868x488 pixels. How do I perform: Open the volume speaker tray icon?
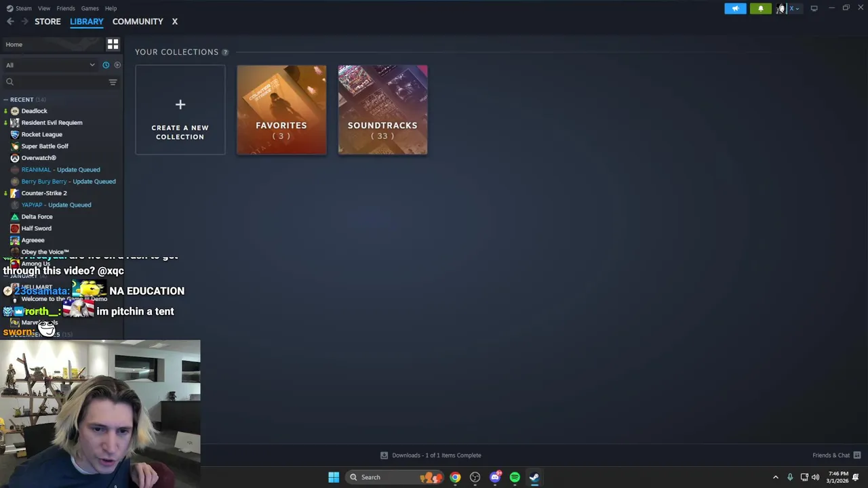(816, 477)
